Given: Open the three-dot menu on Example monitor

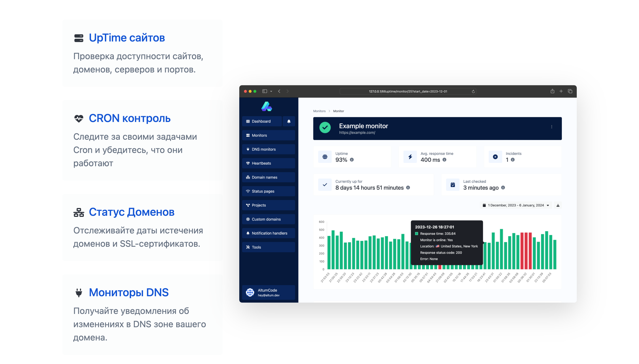Looking at the screenshot, I should 552,127.
